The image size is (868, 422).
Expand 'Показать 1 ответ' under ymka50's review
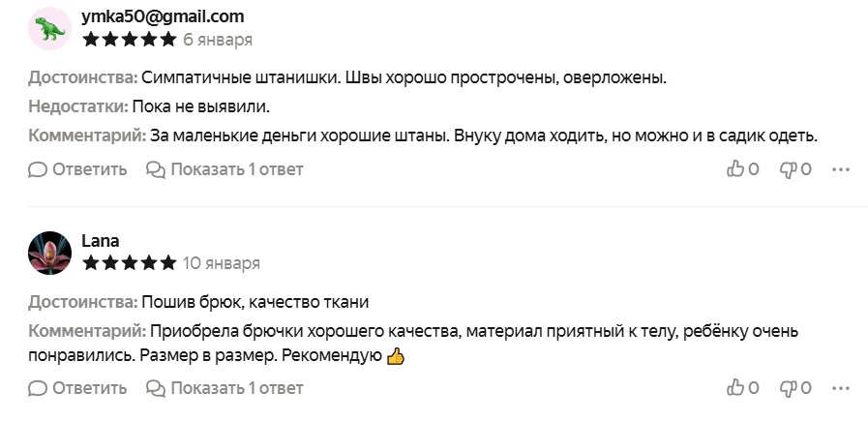tap(224, 169)
